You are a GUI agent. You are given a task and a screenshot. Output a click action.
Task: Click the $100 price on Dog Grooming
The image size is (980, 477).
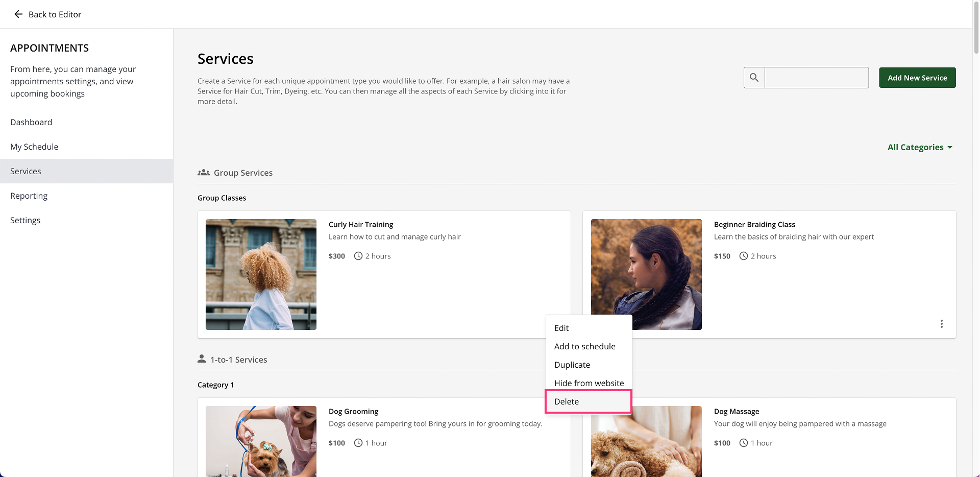point(337,443)
